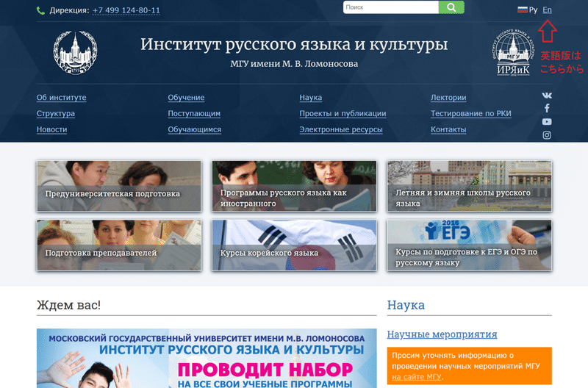This screenshot has height=388, width=588.
Task: Click the МГУ имени М. В. Ломоносова subtitle
Action: click(x=294, y=64)
